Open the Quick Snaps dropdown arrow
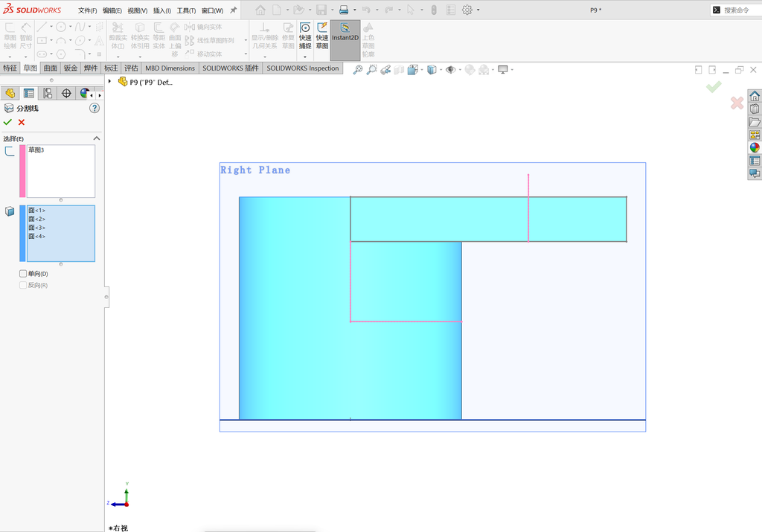The height and width of the screenshot is (532, 762). point(304,57)
